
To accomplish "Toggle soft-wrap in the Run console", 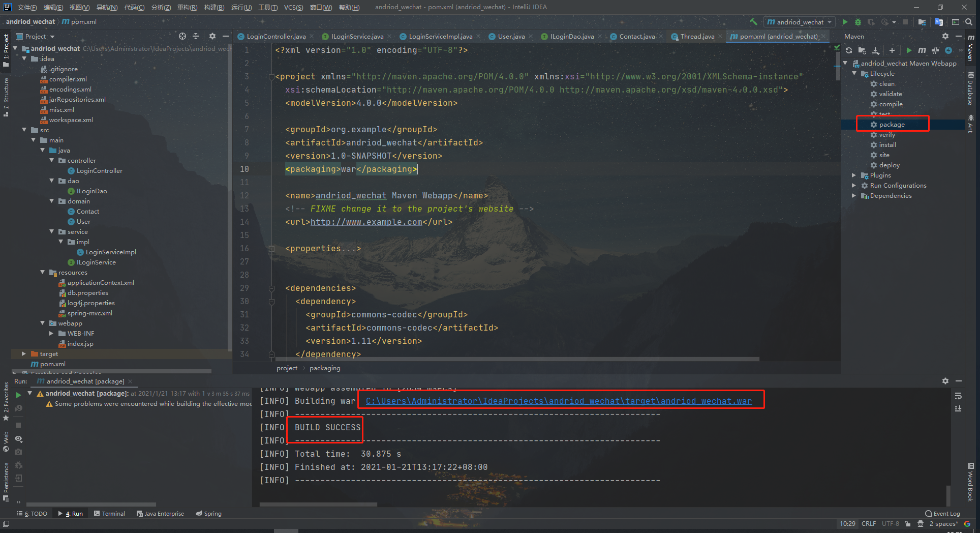I will pos(958,396).
